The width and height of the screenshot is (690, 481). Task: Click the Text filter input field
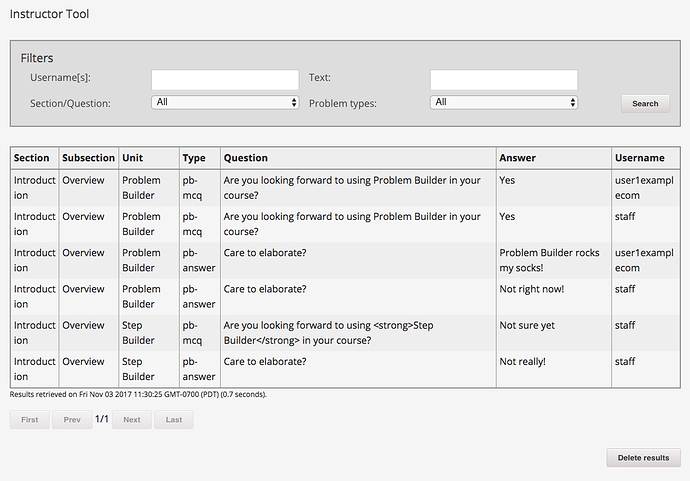point(504,79)
